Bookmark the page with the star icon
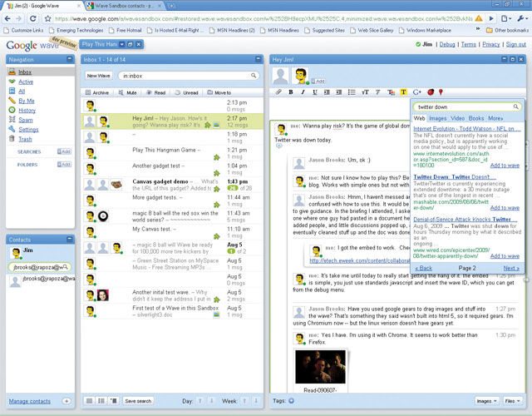 click(48, 18)
